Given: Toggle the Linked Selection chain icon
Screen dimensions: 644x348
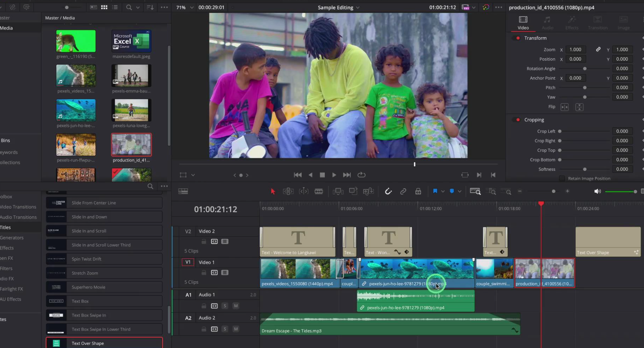Looking at the screenshot, I should pyautogui.click(x=403, y=192).
